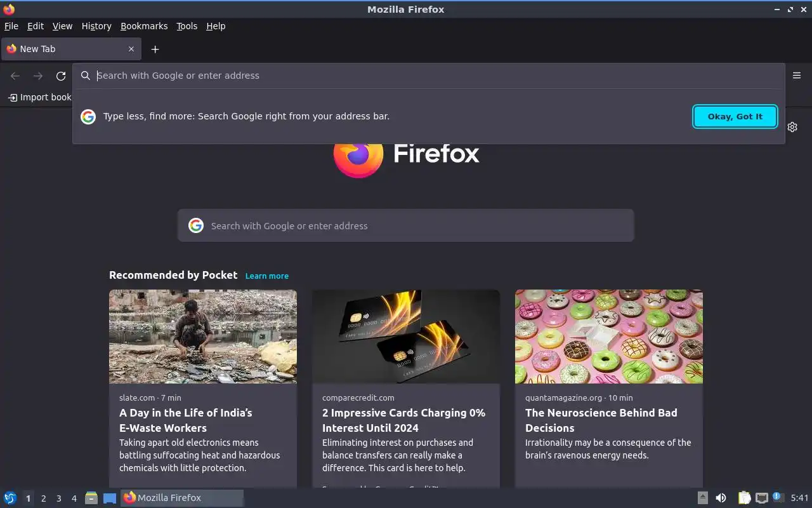
Task: Click the notification tray icon with badge
Action: tap(778, 497)
